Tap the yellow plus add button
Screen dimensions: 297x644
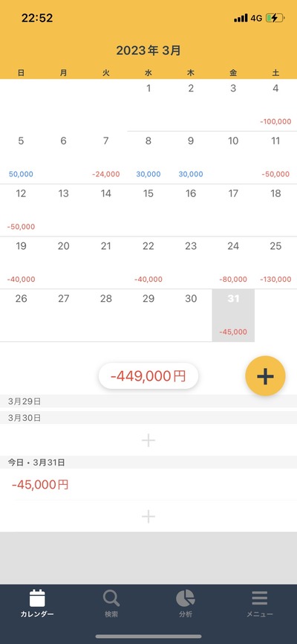coord(265,376)
